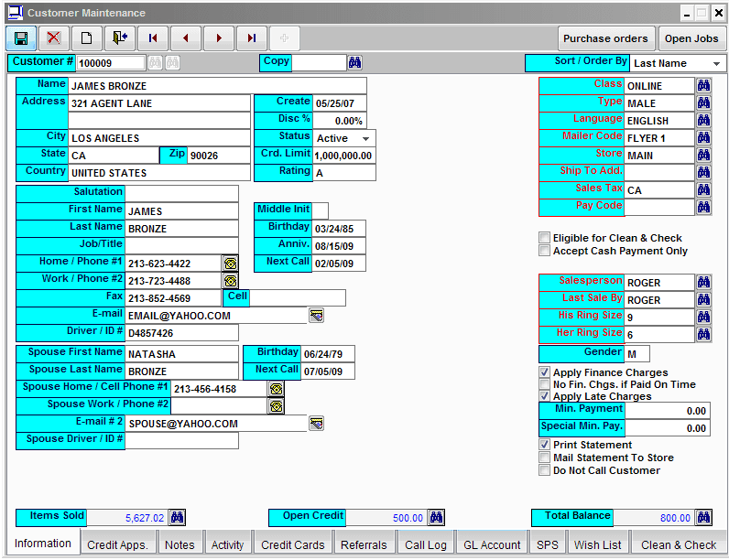This screenshot has width=729, height=560.
Task: Dial Home Phone #1 with phone icon
Action: point(230,264)
